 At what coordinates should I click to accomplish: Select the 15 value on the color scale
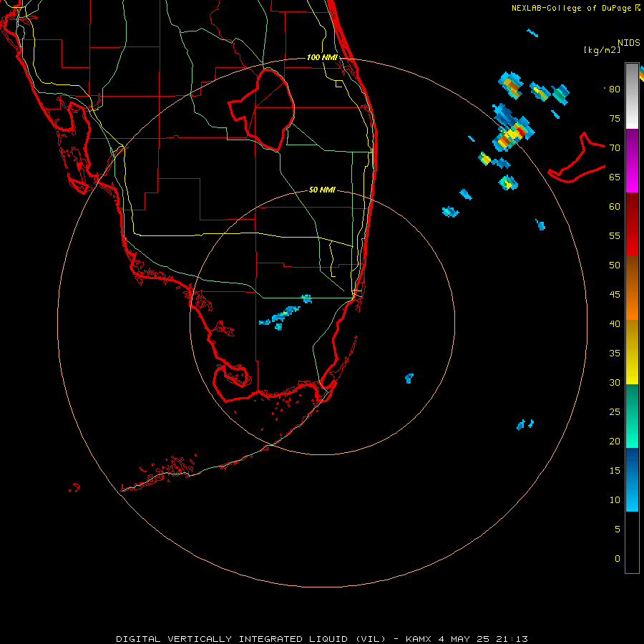(x=615, y=470)
